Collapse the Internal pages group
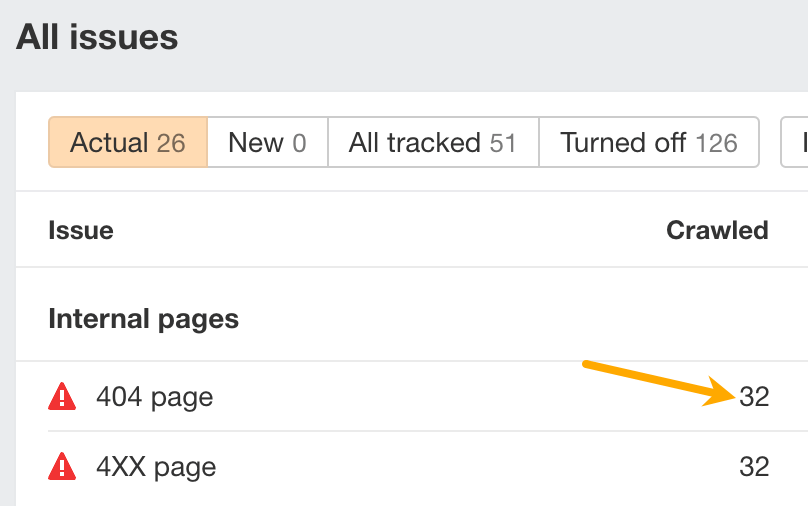The width and height of the screenshot is (808, 506). pos(143,319)
